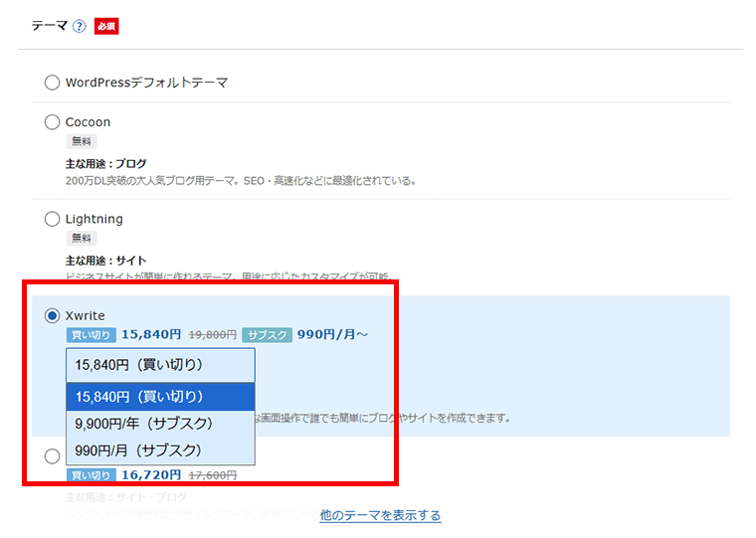Pick the 990円/月（サブスク）option
The height and width of the screenshot is (538, 756).
tap(160, 450)
